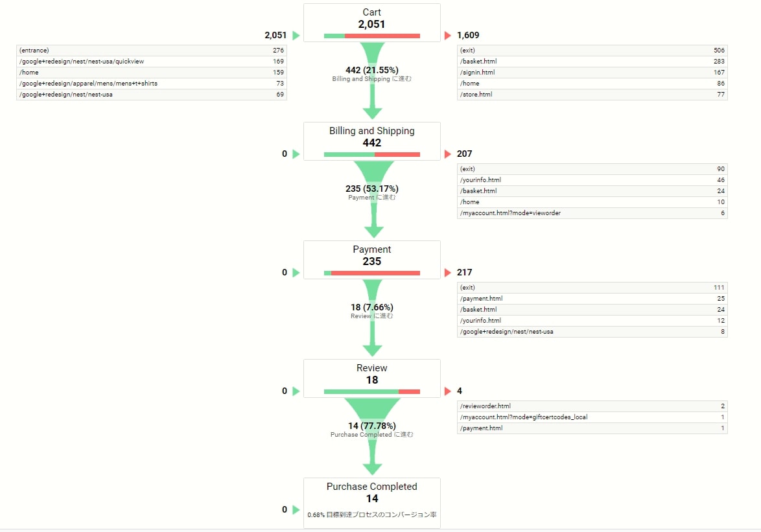
Task: Click the /revieworder.html exit row
Action: pos(592,406)
